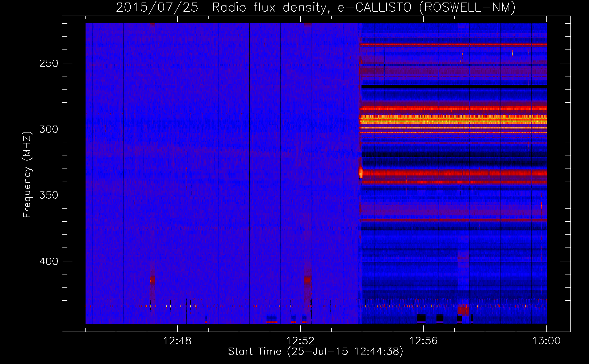Select the 350 frequency tick label
This screenshot has height=364, width=589.
[x=49, y=195]
